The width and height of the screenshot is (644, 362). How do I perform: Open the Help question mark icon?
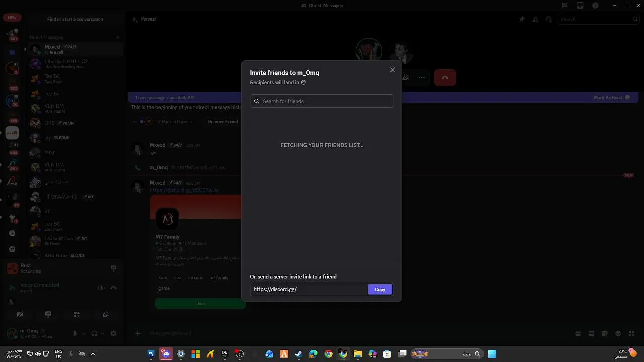(595, 6)
